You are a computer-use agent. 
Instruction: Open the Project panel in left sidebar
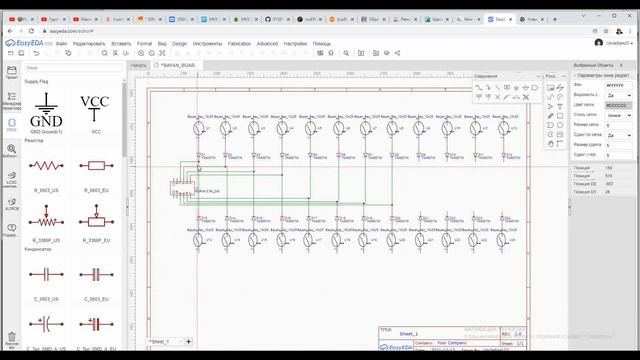[11, 72]
